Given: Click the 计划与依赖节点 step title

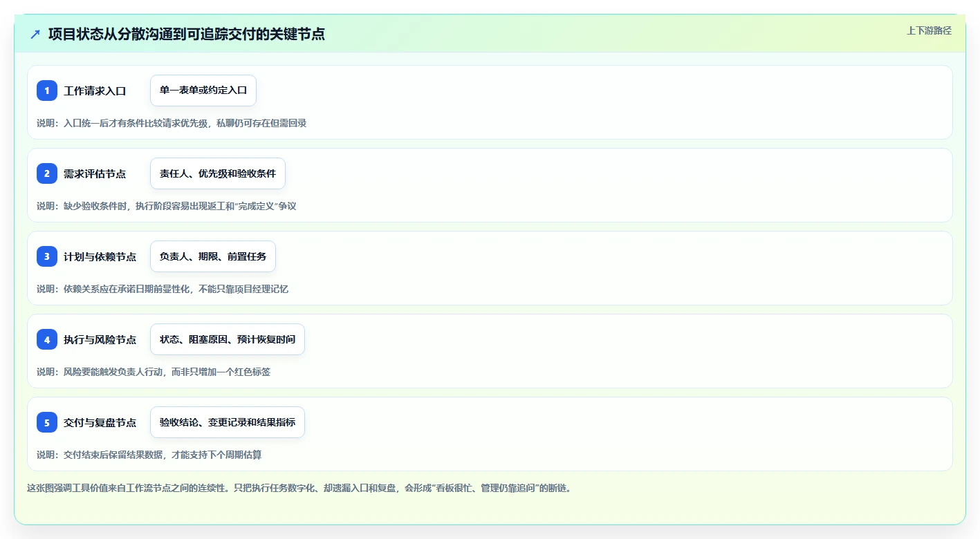Looking at the screenshot, I should click(x=100, y=256).
